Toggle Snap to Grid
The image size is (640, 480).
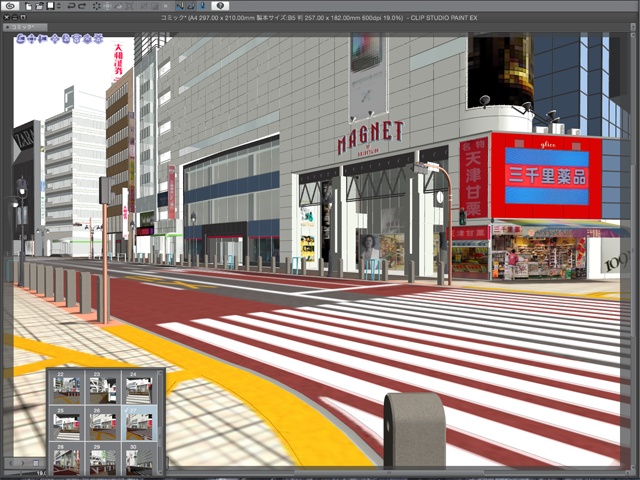(203, 6)
